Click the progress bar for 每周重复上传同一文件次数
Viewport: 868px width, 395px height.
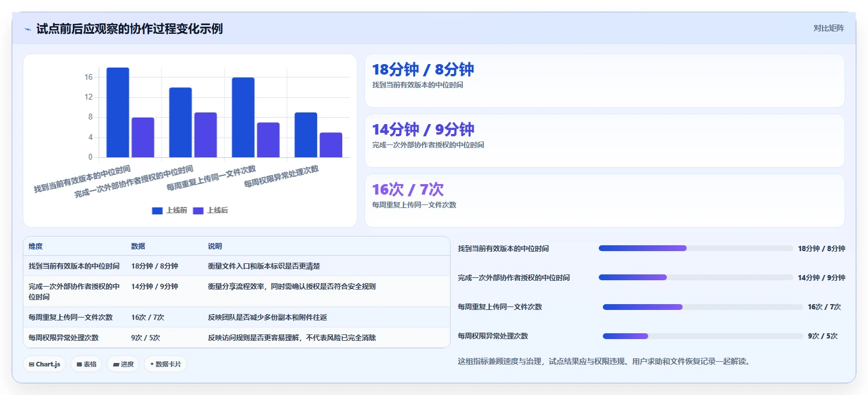pos(702,306)
